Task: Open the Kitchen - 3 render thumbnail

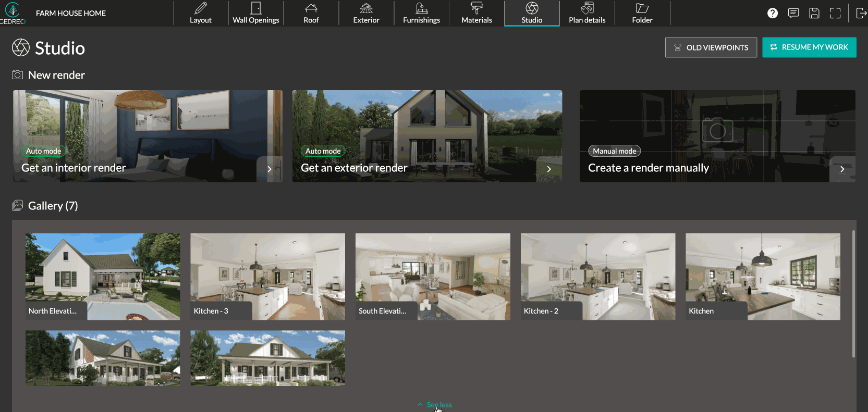Action: 267,277
